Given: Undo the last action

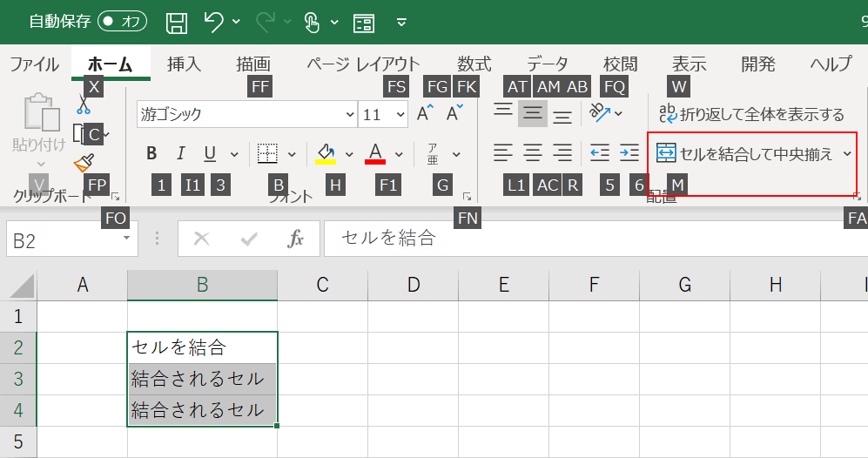Looking at the screenshot, I should [x=213, y=22].
